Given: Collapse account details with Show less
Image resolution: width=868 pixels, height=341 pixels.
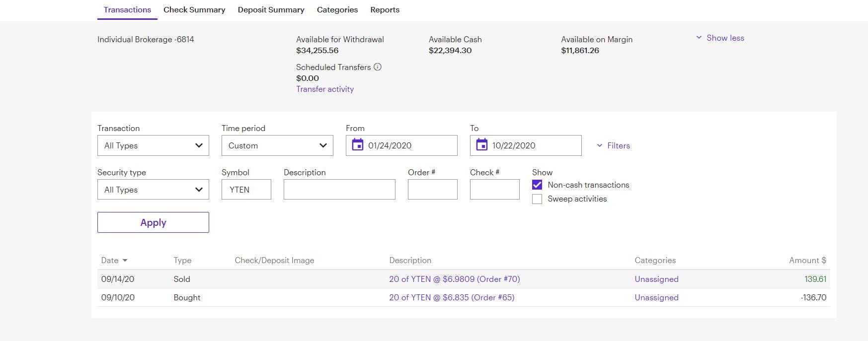Looking at the screenshot, I should [720, 38].
